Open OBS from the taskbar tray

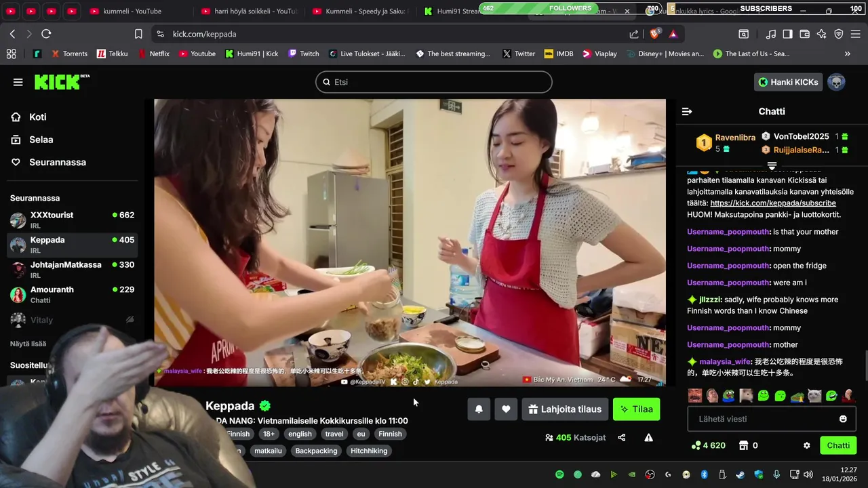tap(650, 474)
